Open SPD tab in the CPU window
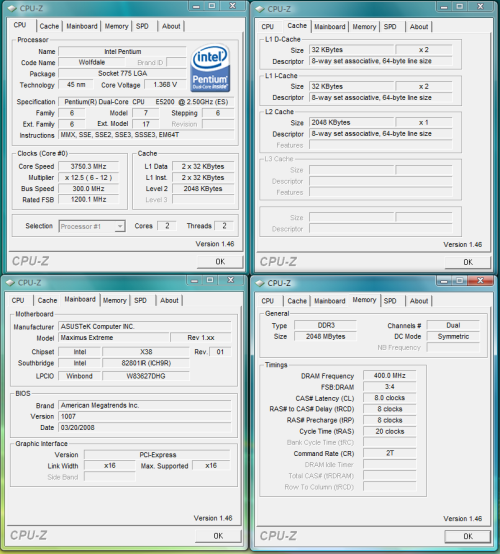The height and width of the screenshot is (554, 500). tap(142, 26)
